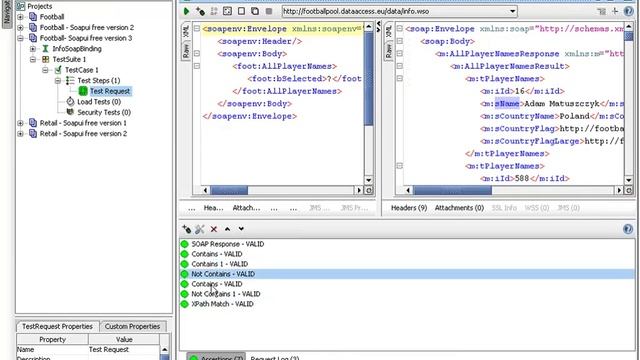Image resolution: width=640 pixels, height=360 pixels.
Task: Open the Navigator side tab
Action: pyautogui.click(x=7, y=13)
